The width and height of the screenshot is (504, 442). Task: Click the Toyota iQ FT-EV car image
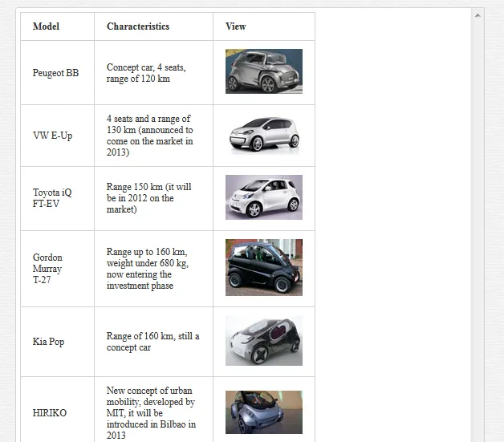pos(264,197)
